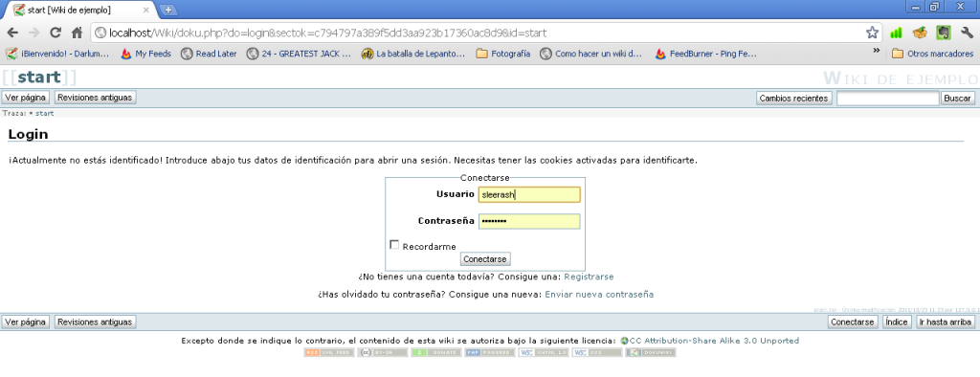The height and width of the screenshot is (377, 980).
Task: Open a new tab with plus button
Action: (x=167, y=10)
